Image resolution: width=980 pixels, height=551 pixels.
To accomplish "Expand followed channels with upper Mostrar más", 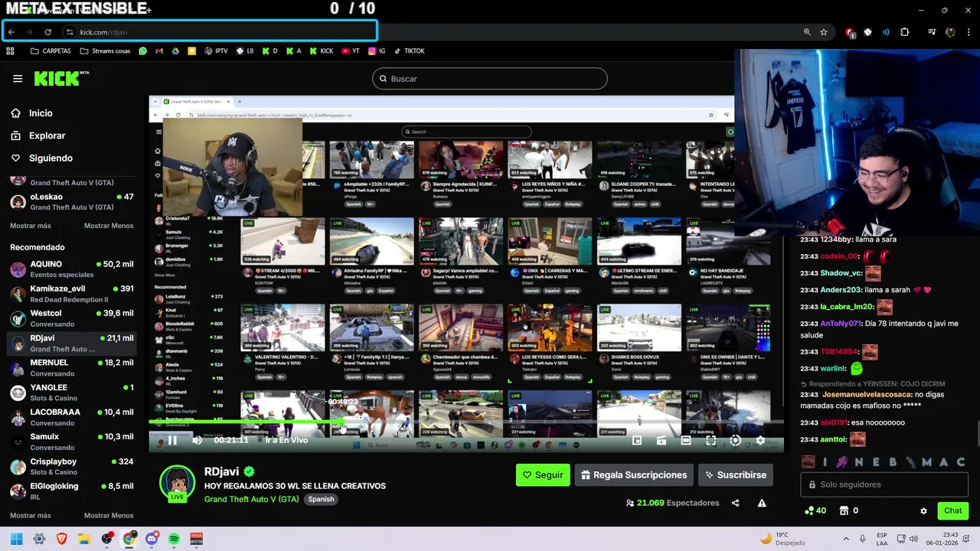I will tap(31, 226).
